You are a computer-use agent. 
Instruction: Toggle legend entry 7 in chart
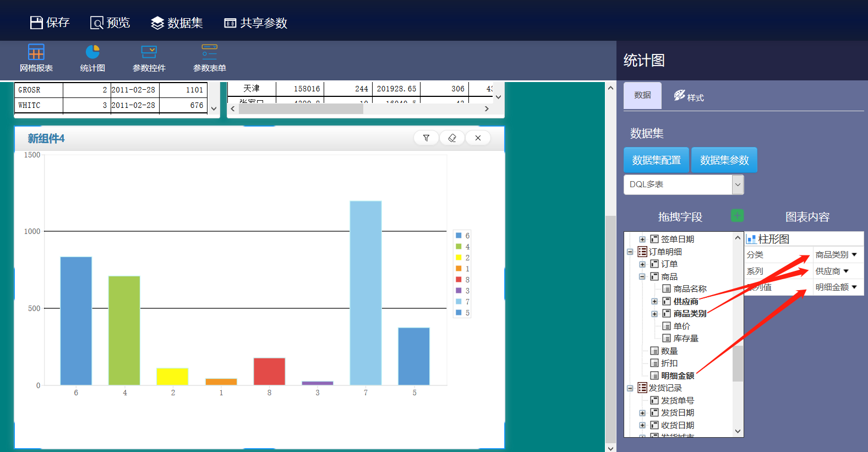click(462, 302)
